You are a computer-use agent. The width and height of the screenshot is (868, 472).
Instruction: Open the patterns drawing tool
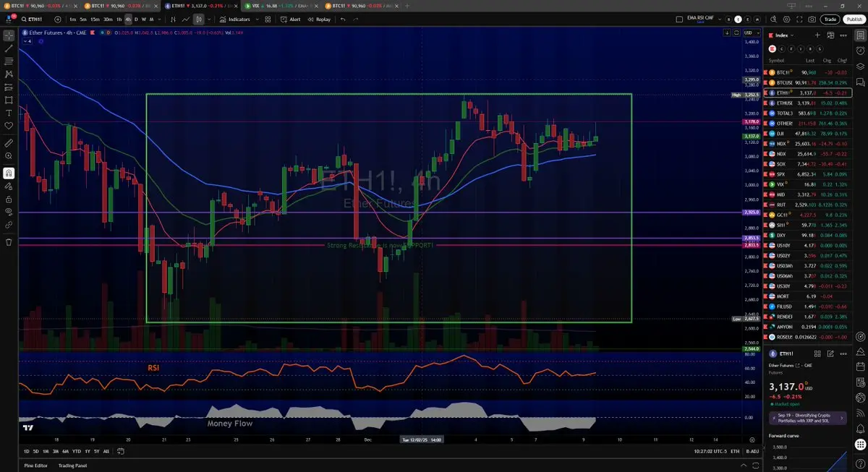(x=9, y=74)
